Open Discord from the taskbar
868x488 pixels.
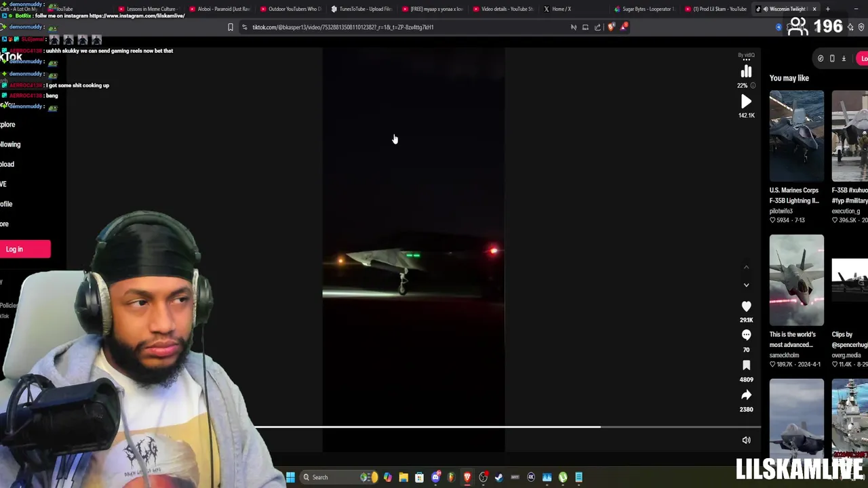(435, 477)
